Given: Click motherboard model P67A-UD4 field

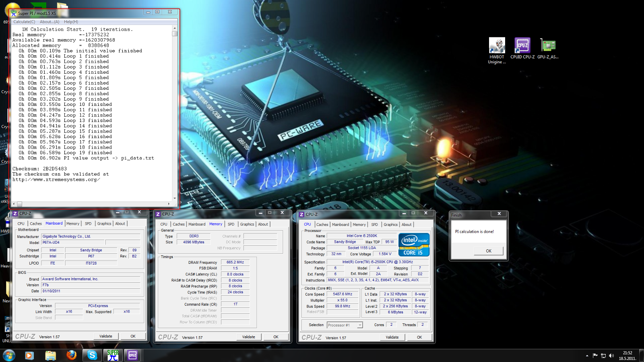Looking at the screenshot, I should [72, 242].
